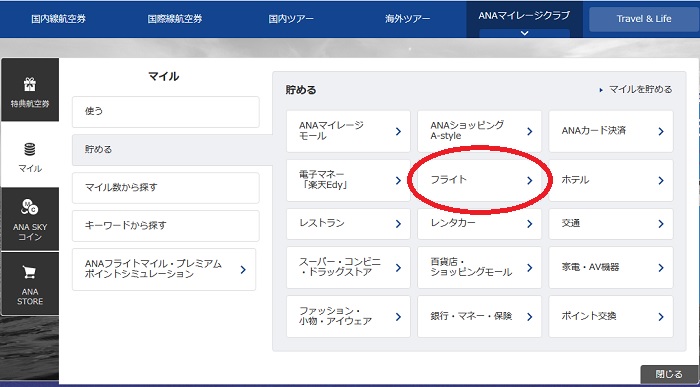This screenshot has width=700, height=387.
Task: Open 国際線航空券 in the top navigation
Action: [x=175, y=19]
